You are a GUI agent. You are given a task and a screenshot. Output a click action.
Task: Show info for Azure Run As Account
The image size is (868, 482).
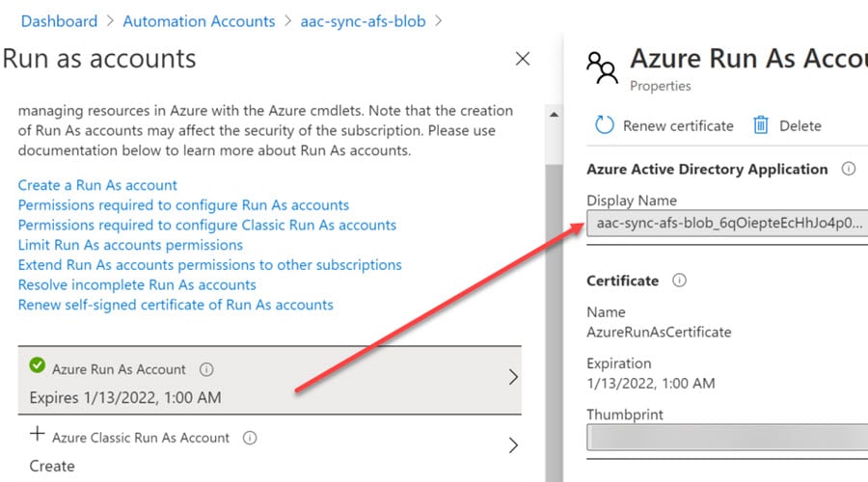click(206, 369)
